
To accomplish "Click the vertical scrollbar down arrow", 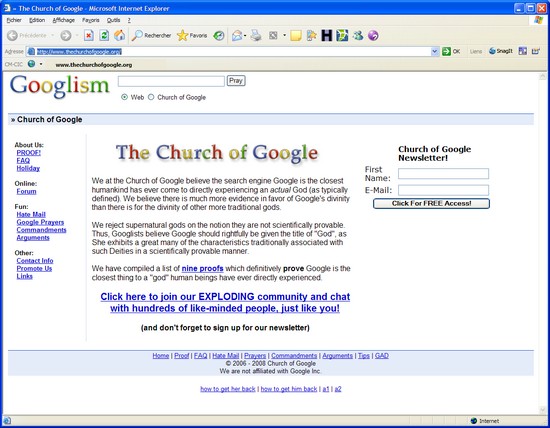I will [542, 410].
